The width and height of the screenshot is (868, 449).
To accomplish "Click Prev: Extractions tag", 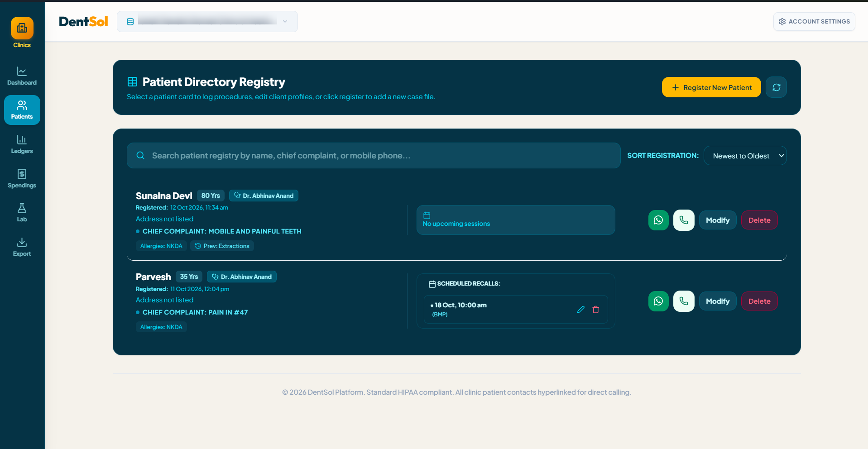I will pos(222,246).
